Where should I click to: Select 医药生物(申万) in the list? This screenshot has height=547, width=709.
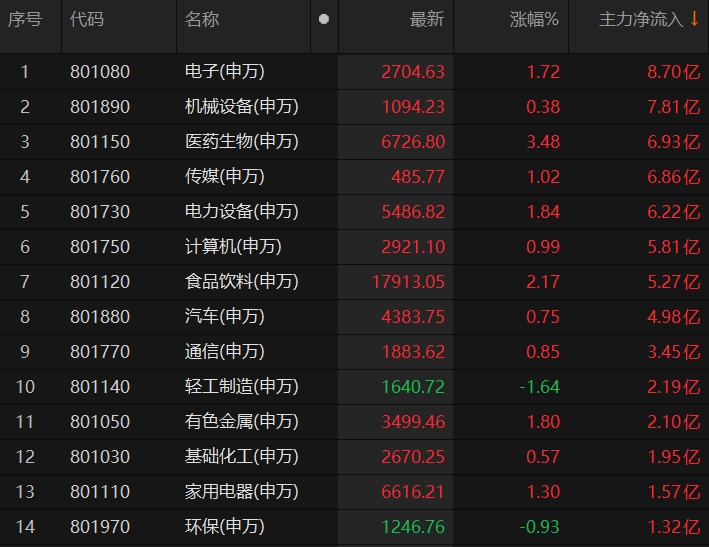(x=242, y=142)
